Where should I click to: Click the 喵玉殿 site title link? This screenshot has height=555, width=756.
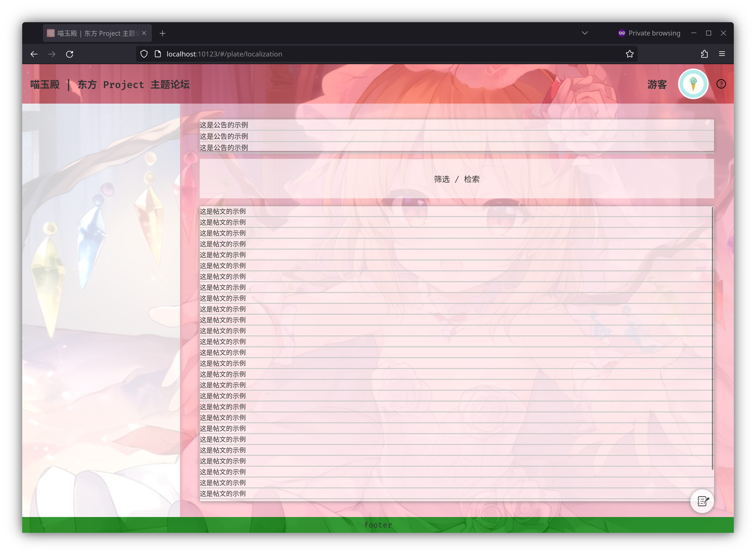(45, 84)
